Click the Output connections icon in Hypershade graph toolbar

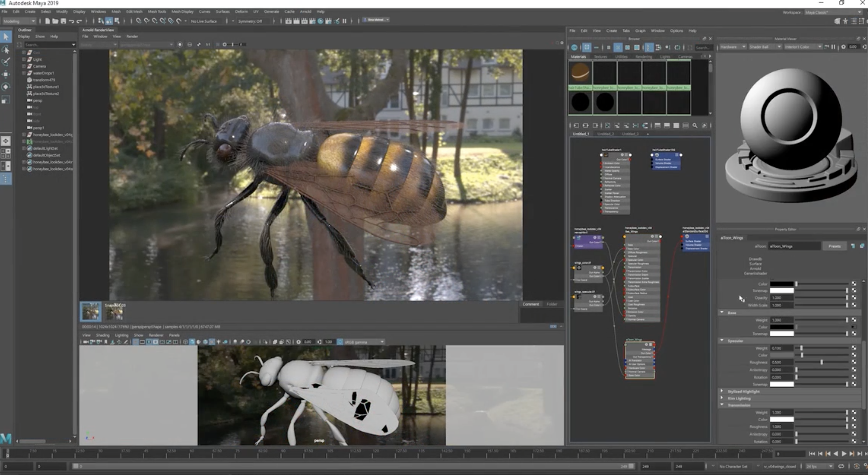(x=595, y=125)
